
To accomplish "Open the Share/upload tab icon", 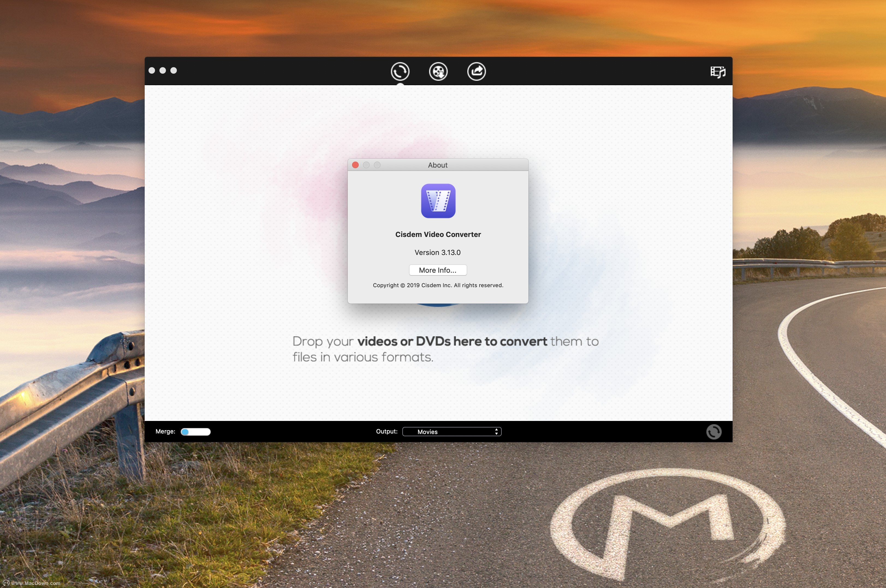I will 477,71.
